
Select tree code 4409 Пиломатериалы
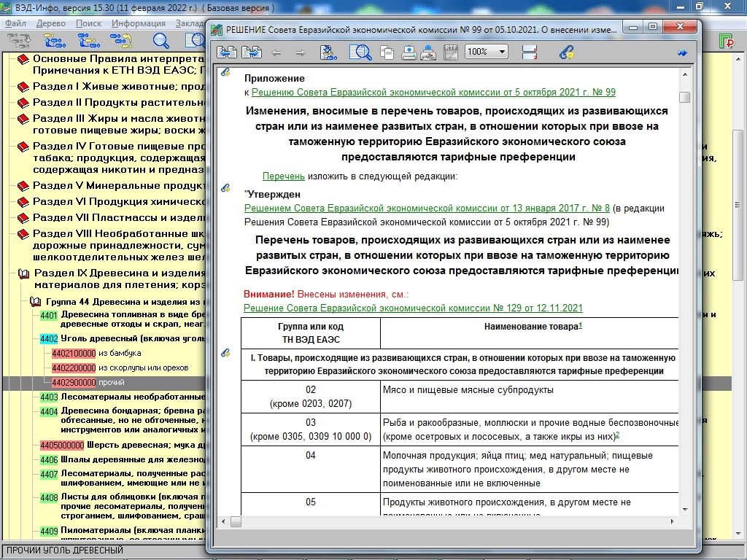(49, 531)
